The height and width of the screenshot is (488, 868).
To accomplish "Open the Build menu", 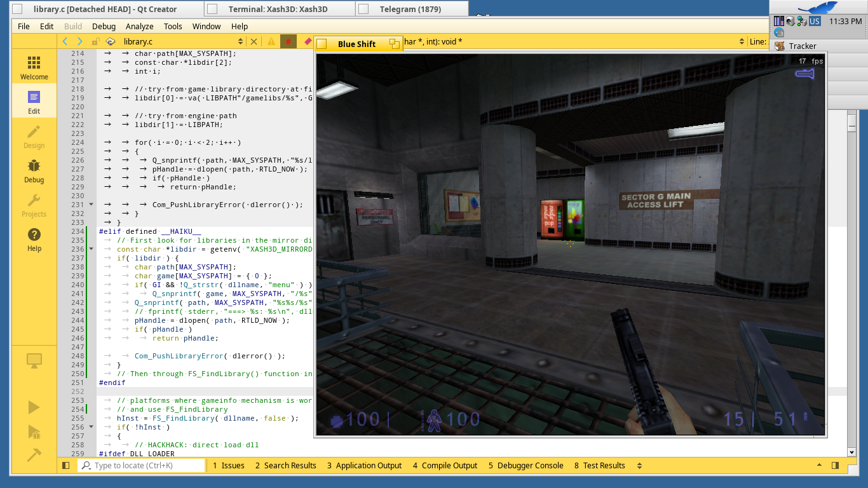I will click(73, 26).
